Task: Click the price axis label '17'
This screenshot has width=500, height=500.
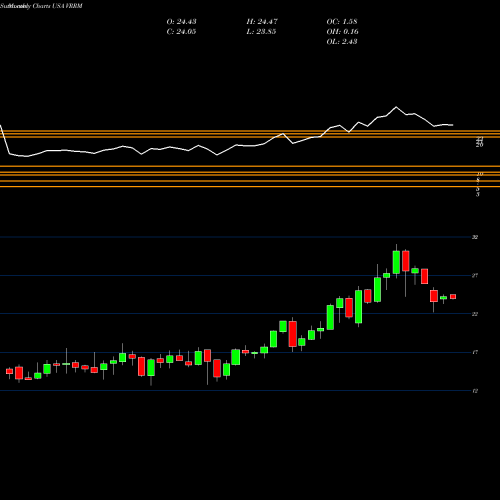Action: [x=475, y=352]
